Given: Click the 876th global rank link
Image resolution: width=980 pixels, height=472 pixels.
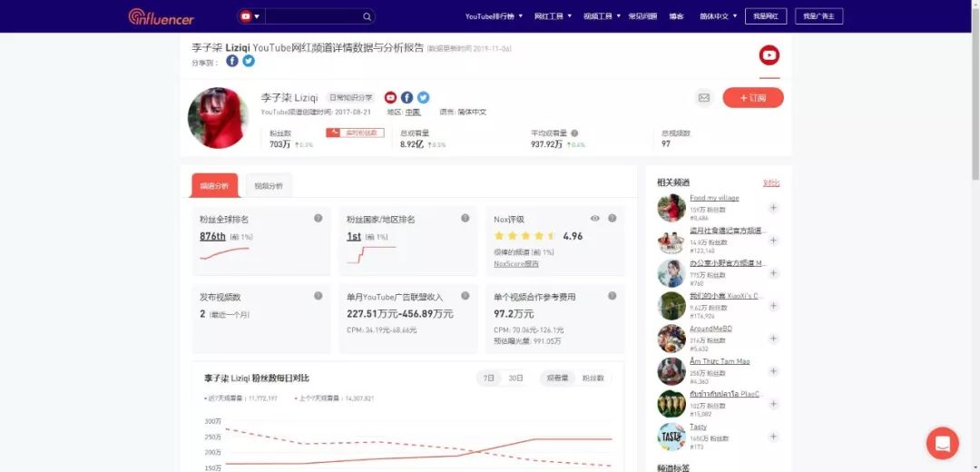Looking at the screenshot, I should point(212,236).
